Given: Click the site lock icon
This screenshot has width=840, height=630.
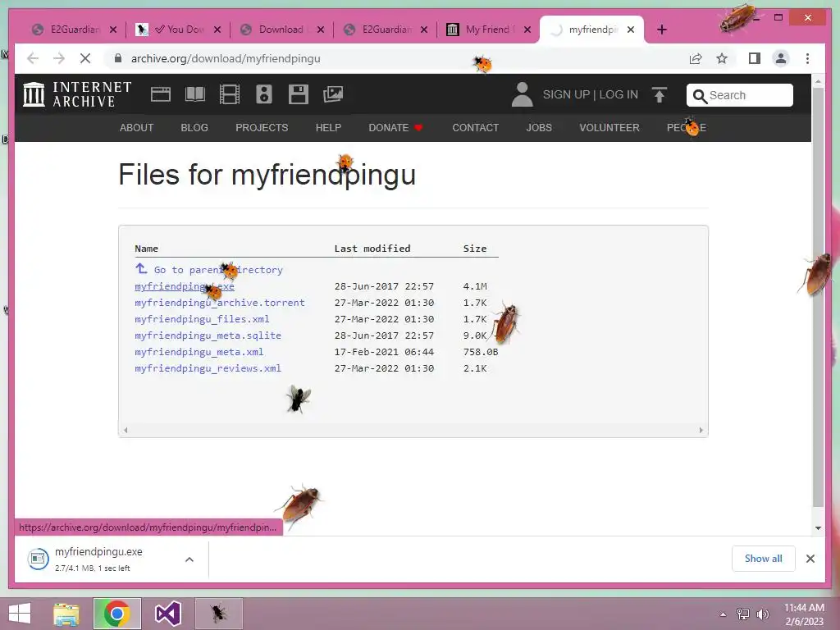Looking at the screenshot, I should 118,58.
